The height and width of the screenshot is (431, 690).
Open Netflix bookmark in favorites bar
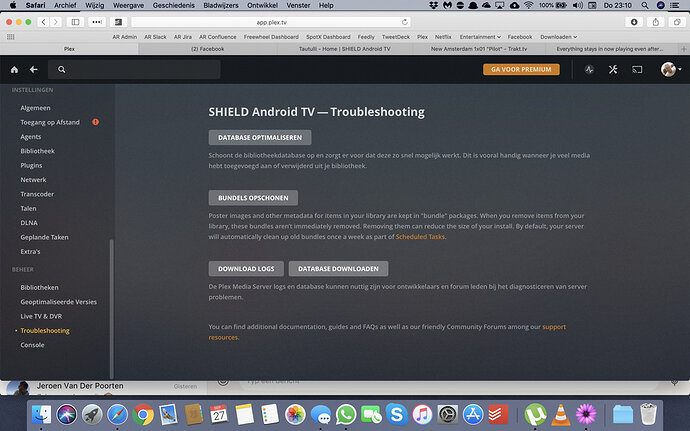coord(443,37)
